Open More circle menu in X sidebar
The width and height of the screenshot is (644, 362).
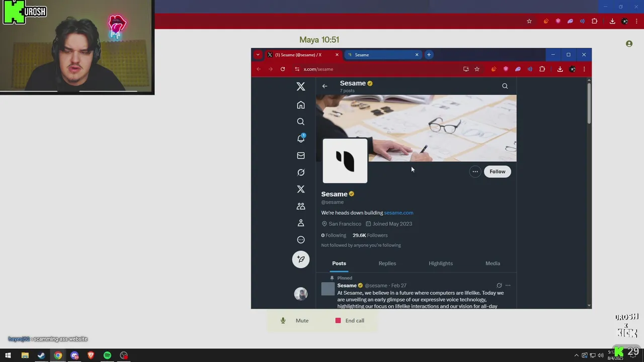click(x=301, y=240)
